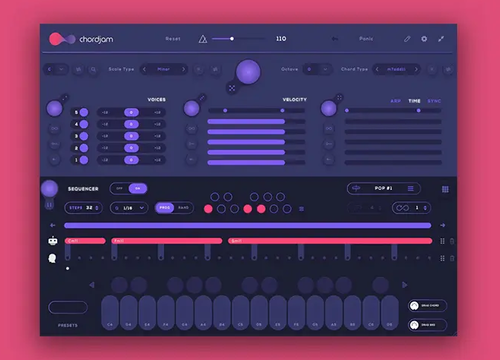500x360 pixels.
Task: Select PROG sequencer mode
Action: [x=165, y=208]
